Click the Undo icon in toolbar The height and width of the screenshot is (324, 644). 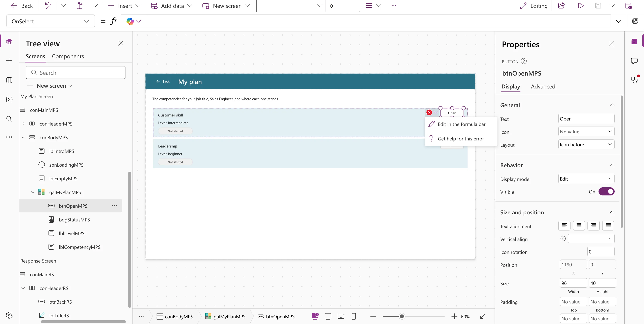click(x=47, y=5)
